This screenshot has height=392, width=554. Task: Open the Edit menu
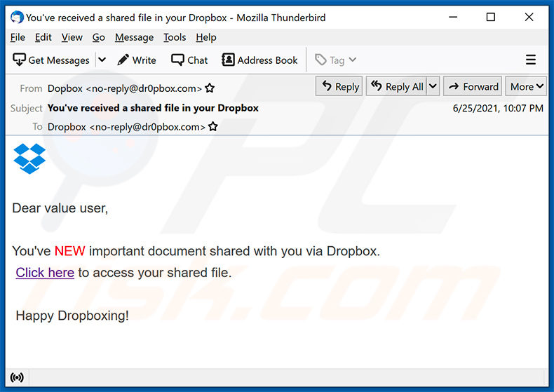(x=43, y=37)
